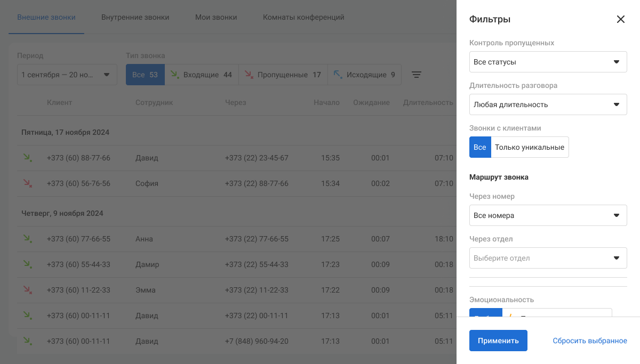Click missed call icon in София row

point(27,183)
